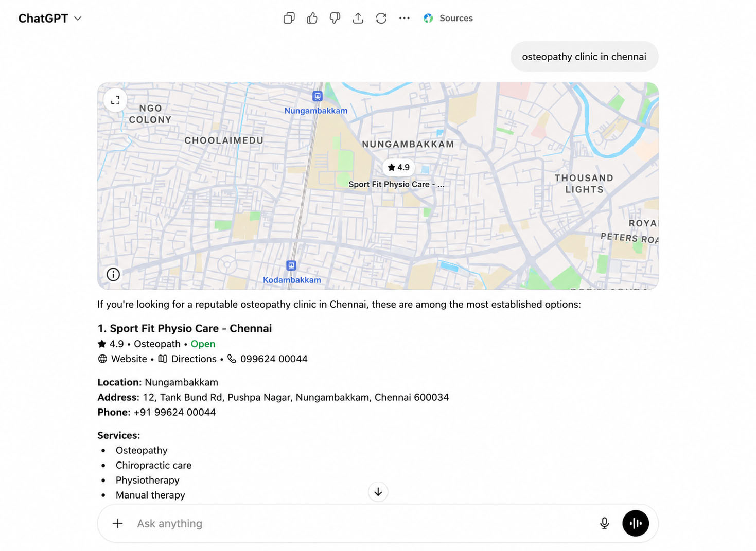Click the blue Nungambakkam station label
Screen dimensions: 756x551
(x=316, y=111)
